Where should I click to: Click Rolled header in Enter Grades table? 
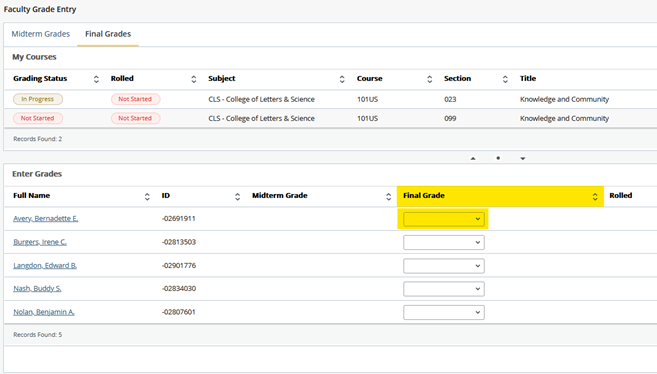(x=621, y=196)
